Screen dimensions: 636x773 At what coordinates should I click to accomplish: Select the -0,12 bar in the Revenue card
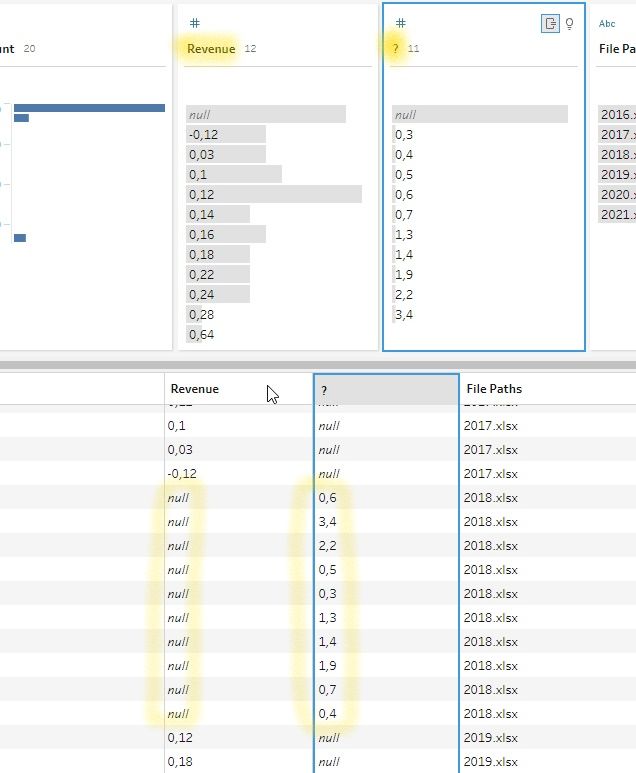click(226, 135)
